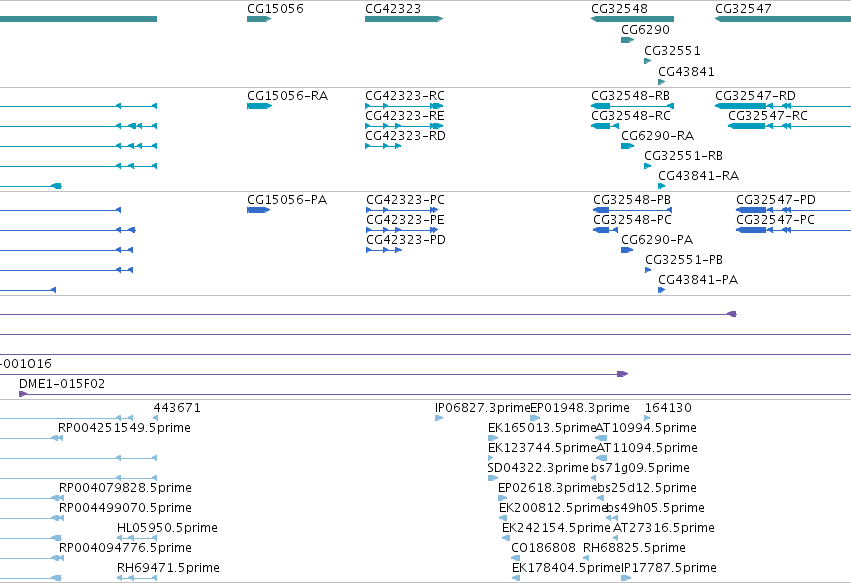Viewport: 851px width, 583px height.
Task: Click EST bs71g09.5prime
Action: point(640,468)
